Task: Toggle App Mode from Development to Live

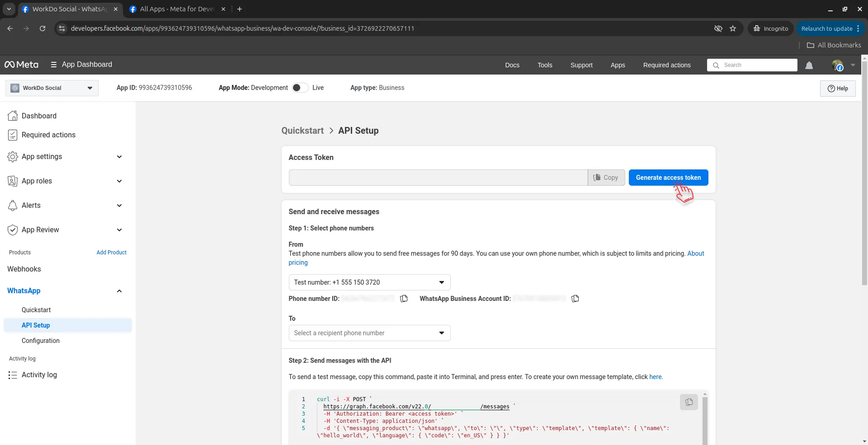Action: pos(300,88)
